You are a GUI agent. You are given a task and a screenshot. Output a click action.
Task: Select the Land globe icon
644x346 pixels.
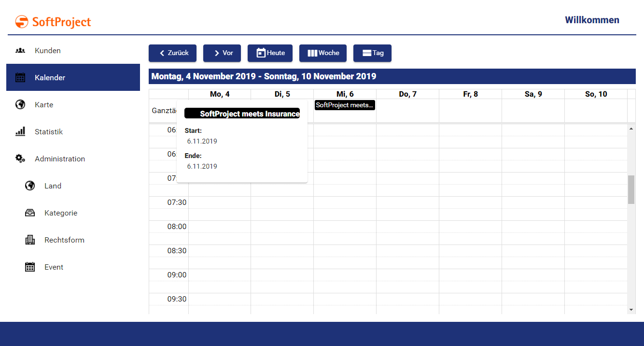pos(29,186)
